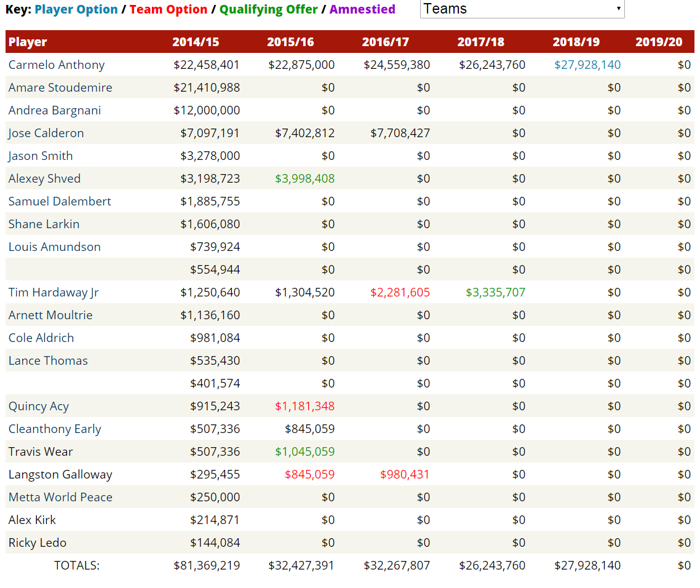The image size is (700, 588).
Task: Click on Jose Calderon's name
Action: (x=46, y=133)
